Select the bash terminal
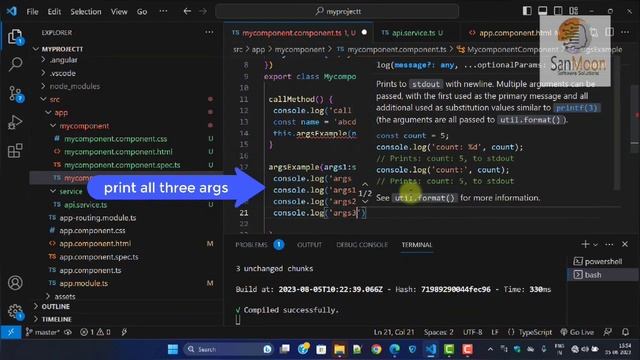 [x=603, y=275]
